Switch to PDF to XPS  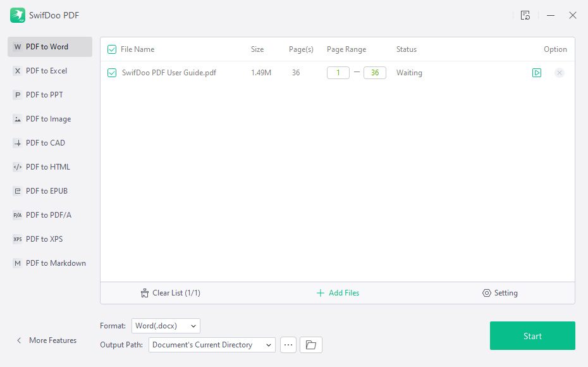(x=50, y=239)
